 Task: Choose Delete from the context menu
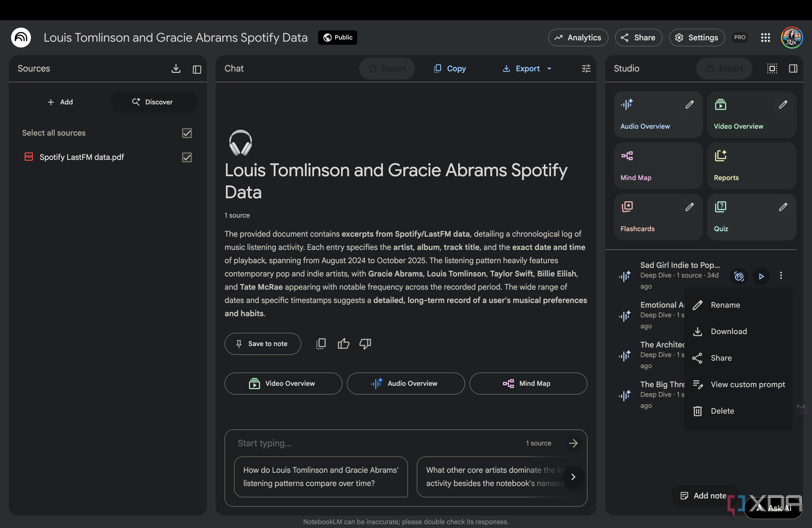738,411
